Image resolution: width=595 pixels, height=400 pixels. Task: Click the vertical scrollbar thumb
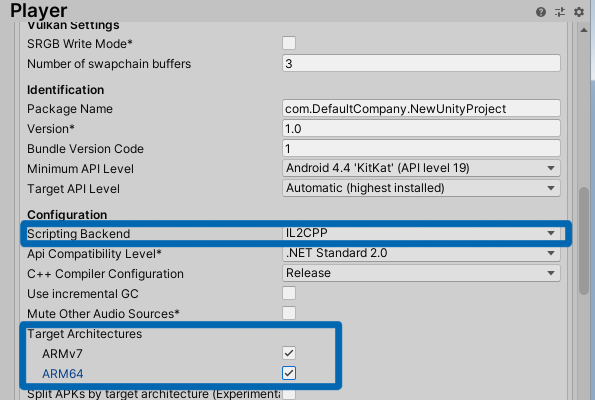584,241
